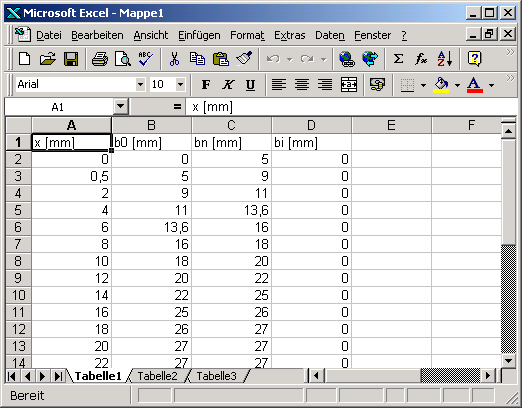Switch to the Tabelle2 sheet tab
The height and width of the screenshot is (408, 522).
[157, 376]
